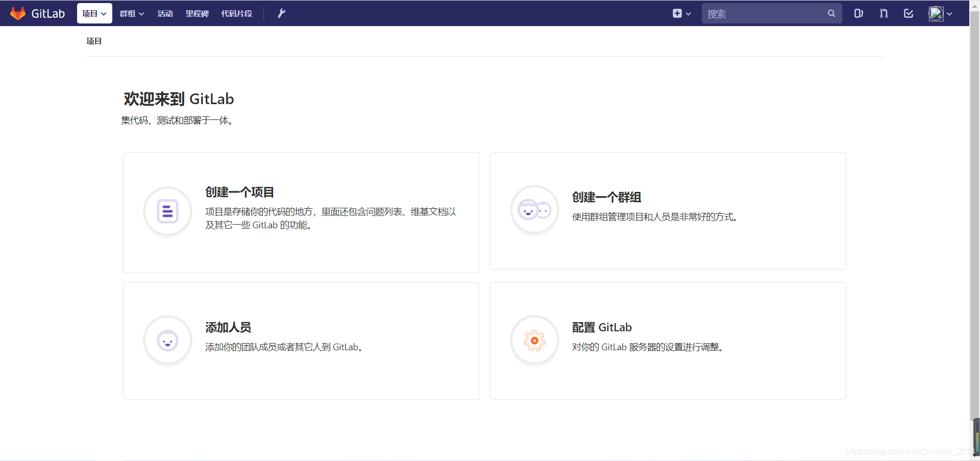Click the search magnifier icon
The image size is (980, 461).
click(831, 14)
